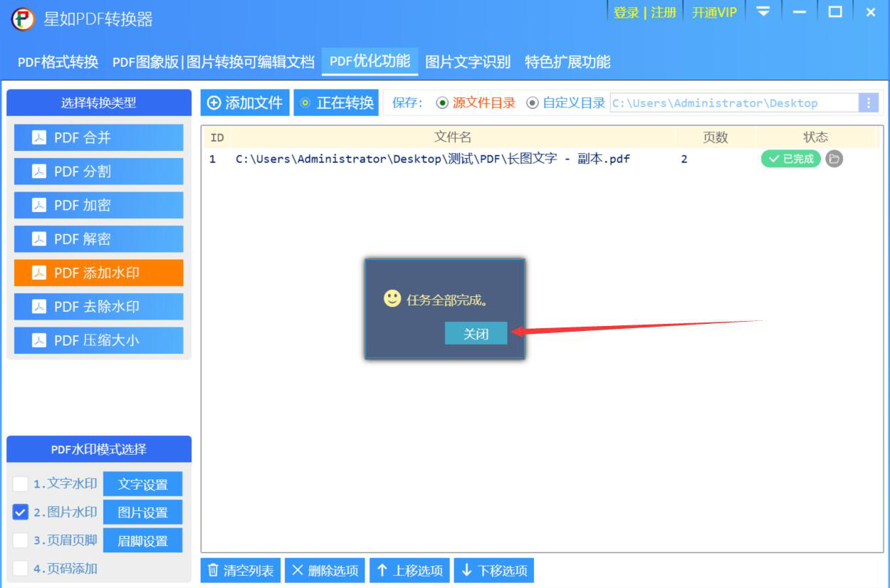
Task: Choose PDF 解密 conversion type
Action: click(98, 239)
